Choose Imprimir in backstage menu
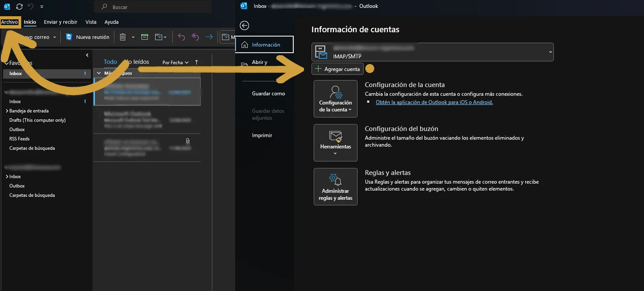Screen dimensions: 644x291 [262, 135]
